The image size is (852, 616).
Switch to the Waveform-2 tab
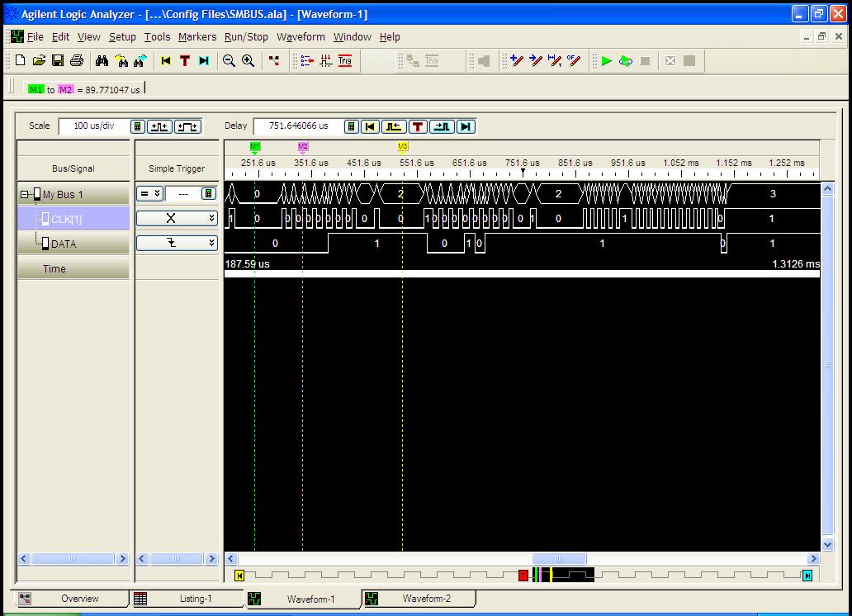coord(426,599)
